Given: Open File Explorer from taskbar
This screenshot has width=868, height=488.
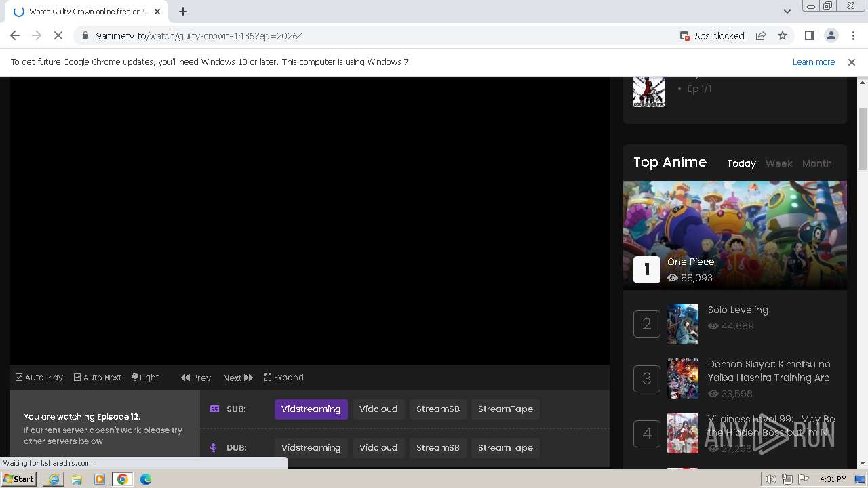Looking at the screenshot, I should (x=77, y=479).
